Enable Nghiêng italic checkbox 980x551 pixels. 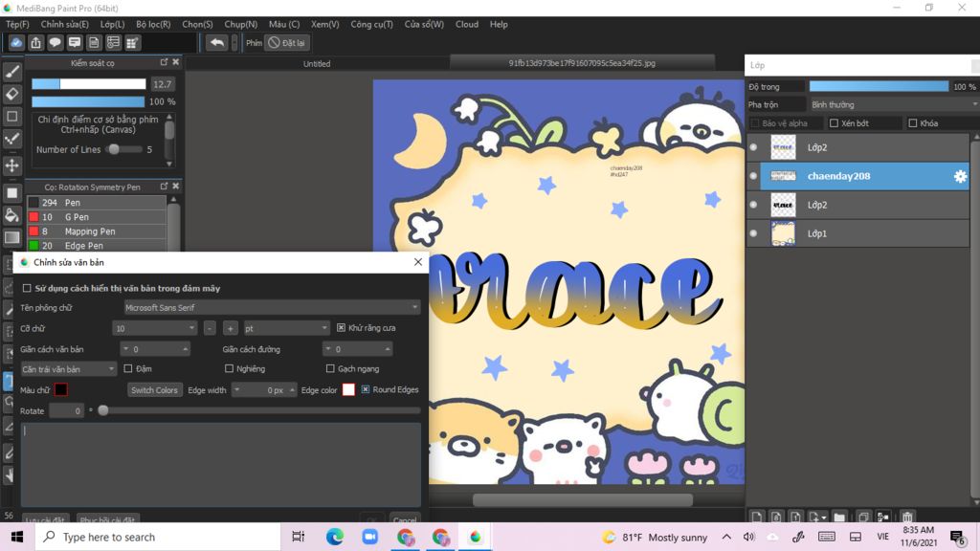229,368
